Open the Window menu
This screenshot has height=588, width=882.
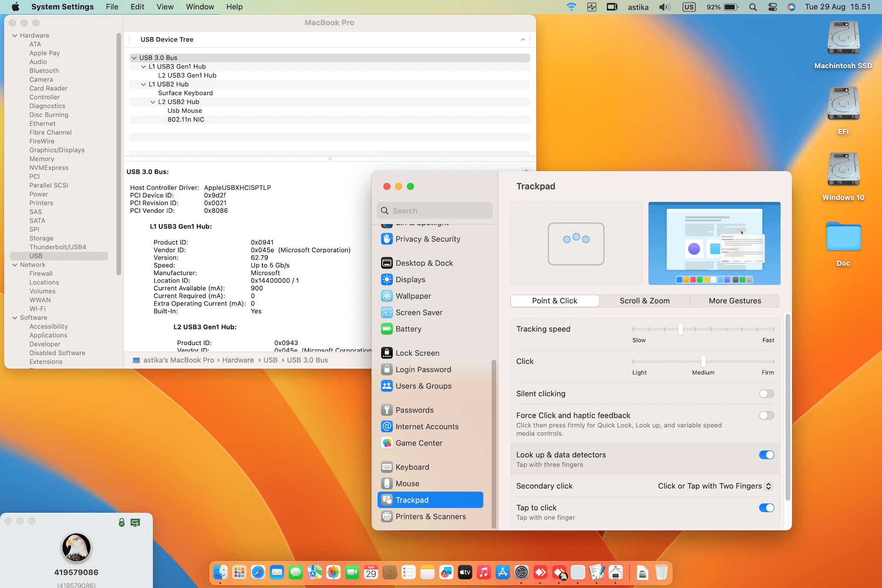point(199,7)
